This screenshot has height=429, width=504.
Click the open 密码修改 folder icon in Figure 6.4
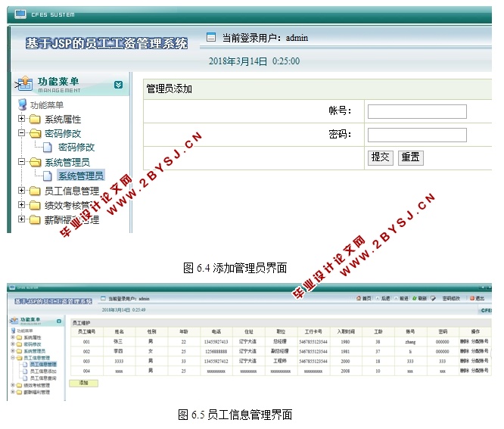point(35,133)
